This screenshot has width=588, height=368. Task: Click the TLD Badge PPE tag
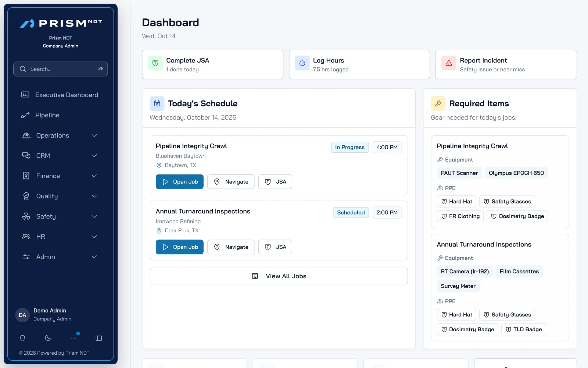pos(524,329)
